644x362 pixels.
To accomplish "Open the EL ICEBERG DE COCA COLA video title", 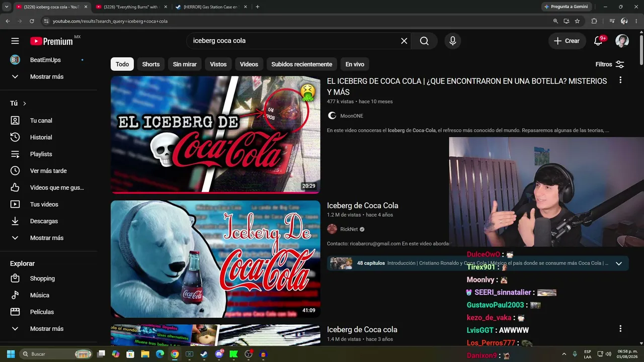I will point(467,86).
